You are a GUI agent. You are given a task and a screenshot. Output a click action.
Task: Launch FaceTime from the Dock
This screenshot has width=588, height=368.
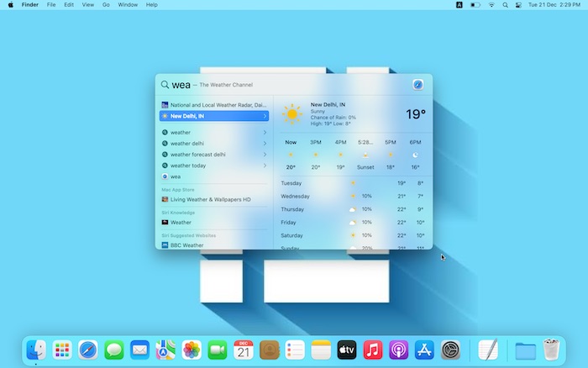click(218, 350)
